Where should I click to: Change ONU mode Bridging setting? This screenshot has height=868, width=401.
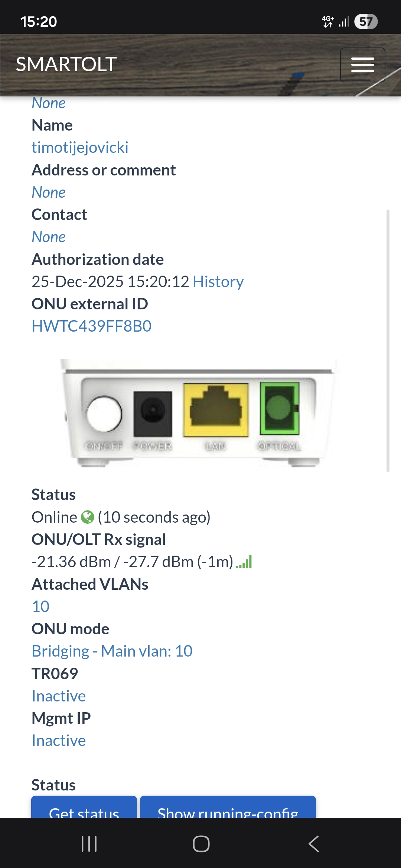click(112, 651)
